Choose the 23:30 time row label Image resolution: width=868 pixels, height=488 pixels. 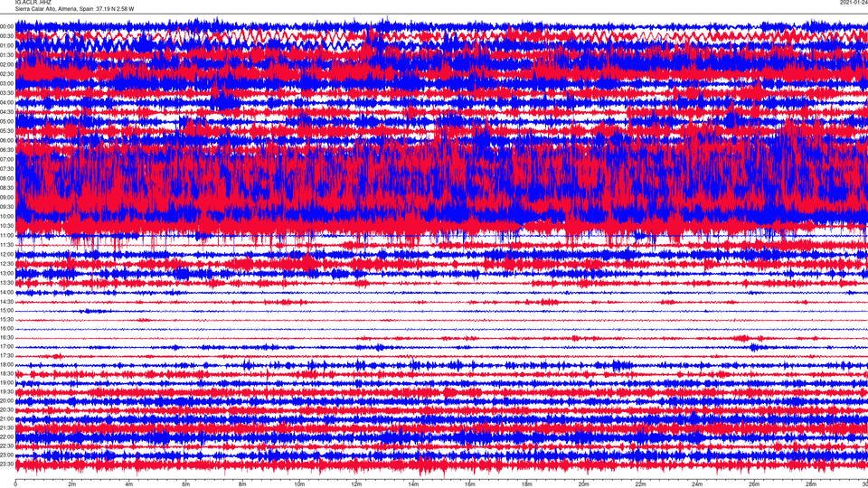tap(7, 464)
